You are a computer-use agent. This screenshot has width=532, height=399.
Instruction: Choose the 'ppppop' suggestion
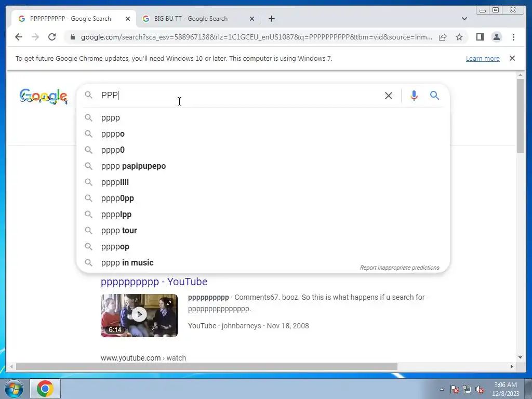point(263,247)
